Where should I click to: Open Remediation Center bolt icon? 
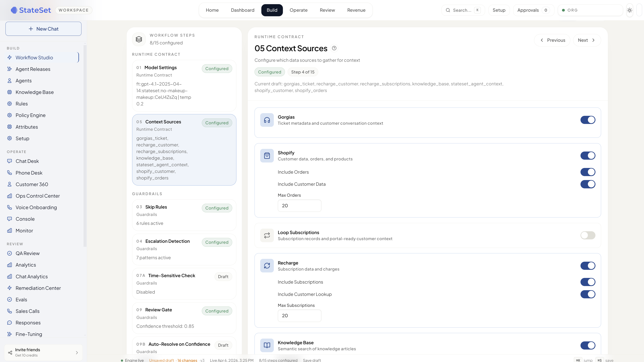pos(9,288)
